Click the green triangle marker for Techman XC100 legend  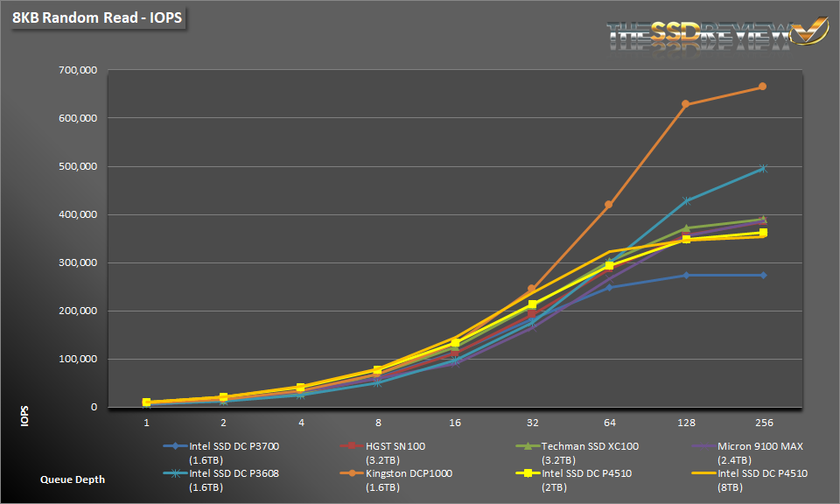[528, 445]
